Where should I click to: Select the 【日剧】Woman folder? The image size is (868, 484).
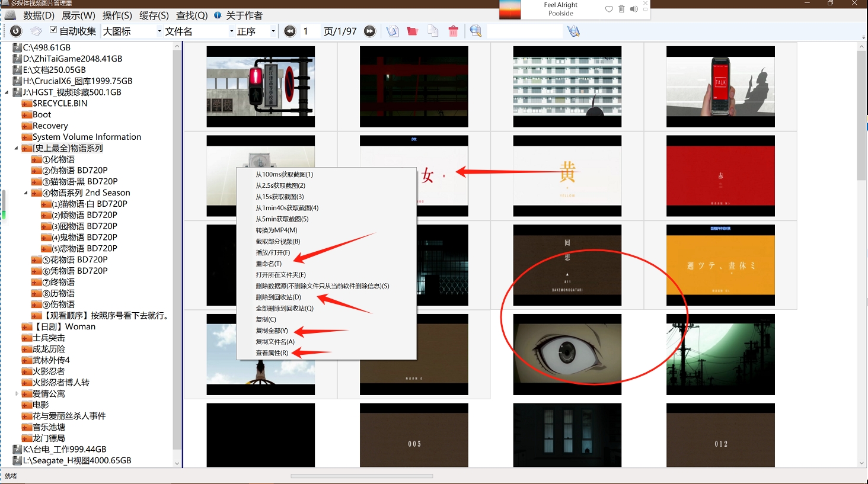pyautogui.click(x=64, y=326)
